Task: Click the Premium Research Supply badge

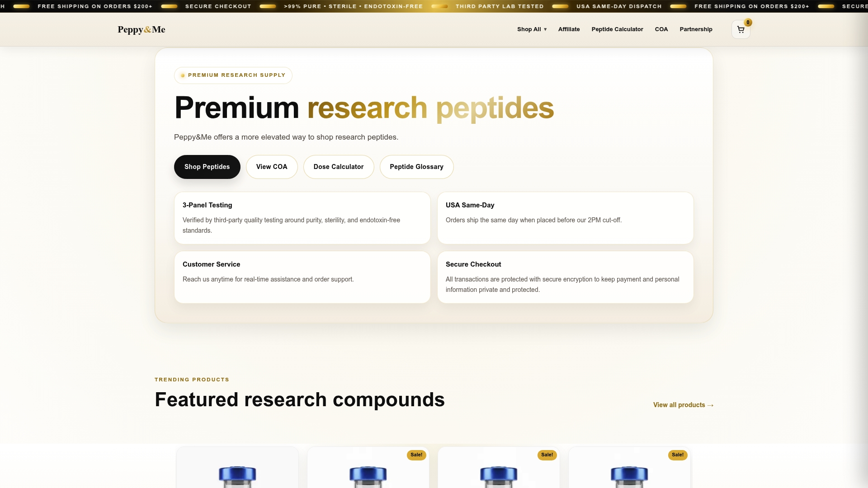Action: pos(233,75)
